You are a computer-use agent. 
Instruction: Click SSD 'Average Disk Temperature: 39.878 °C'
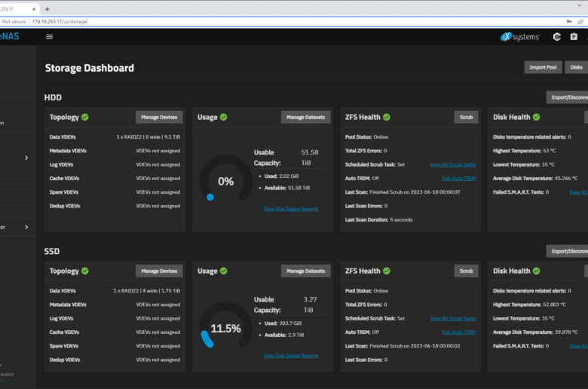535,332
